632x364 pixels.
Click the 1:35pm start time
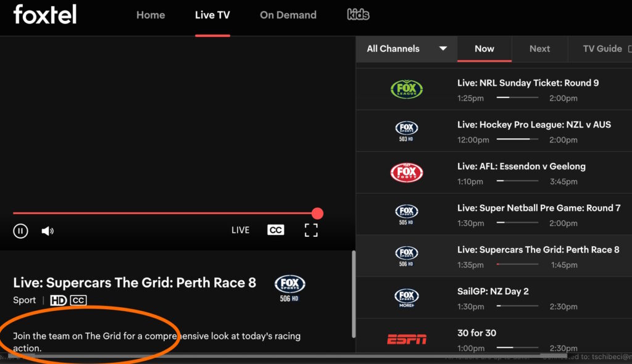pos(470,265)
